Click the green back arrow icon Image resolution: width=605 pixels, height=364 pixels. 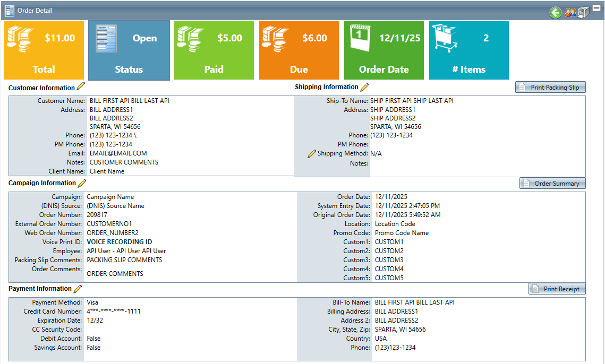point(556,13)
